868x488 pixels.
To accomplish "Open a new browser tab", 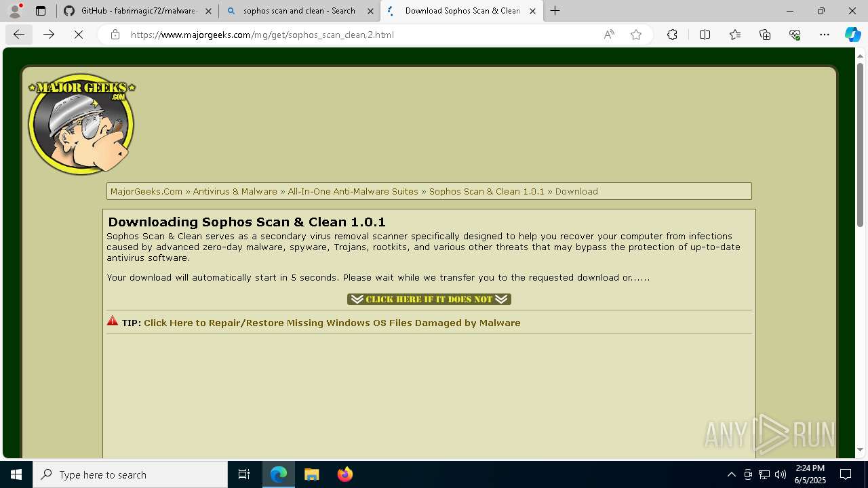I will pyautogui.click(x=555, y=11).
